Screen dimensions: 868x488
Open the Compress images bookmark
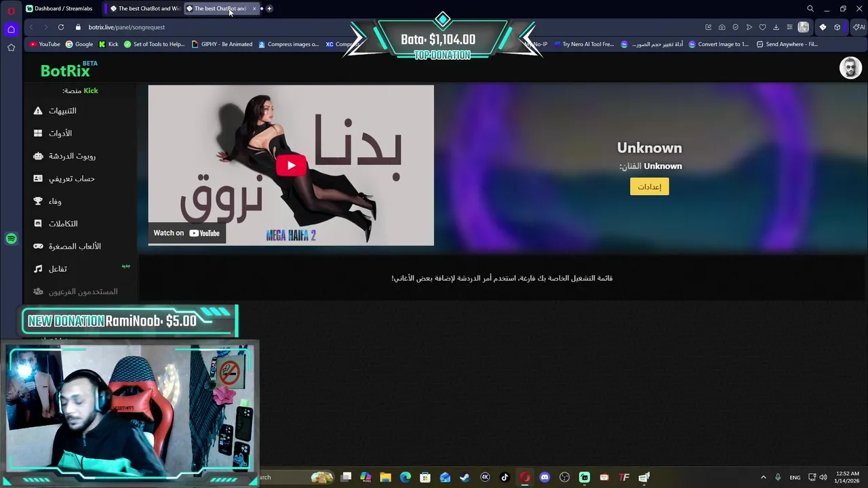288,44
